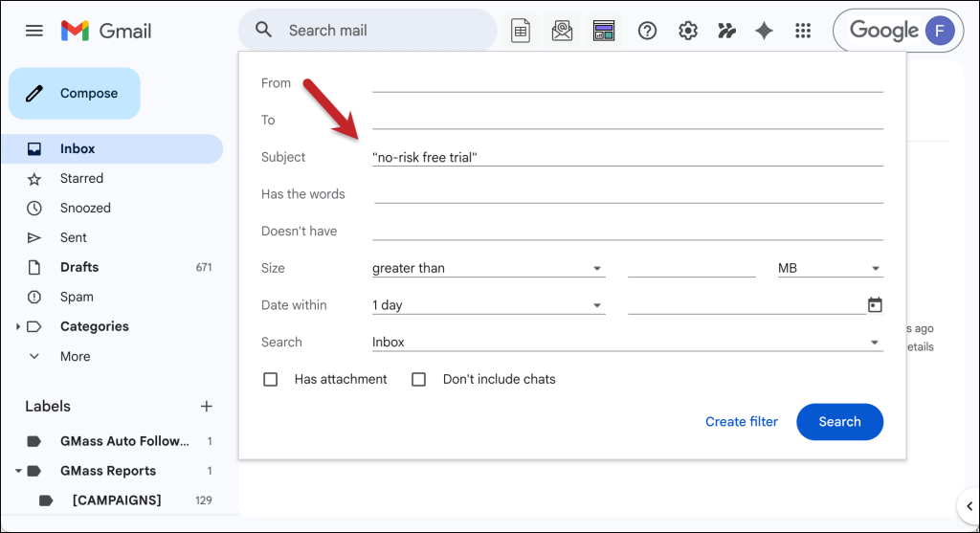The image size is (980, 533).
Task: Go to the Drafts folder
Action: [x=79, y=267]
